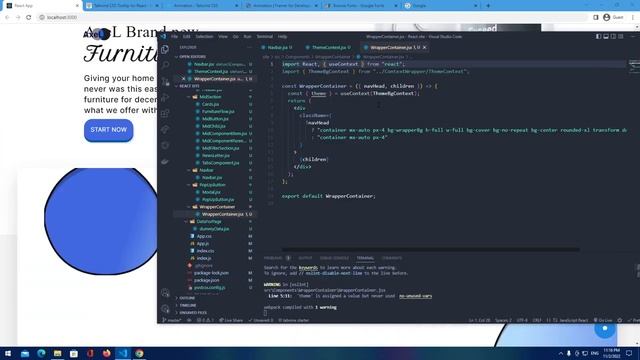Open the Terminal menu in VS Code

[264, 36]
